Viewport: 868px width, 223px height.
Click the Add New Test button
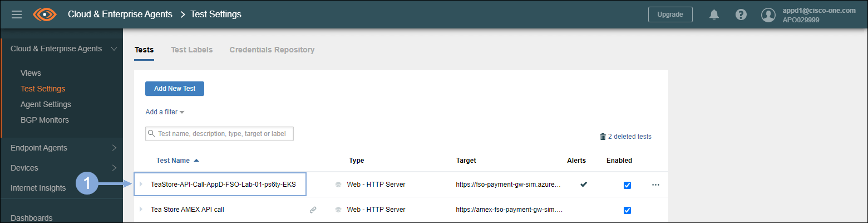pyautogui.click(x=175, y=89)
